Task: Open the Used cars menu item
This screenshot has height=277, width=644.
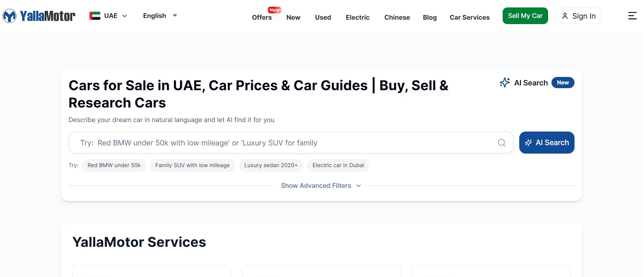Action: point(323,17)
